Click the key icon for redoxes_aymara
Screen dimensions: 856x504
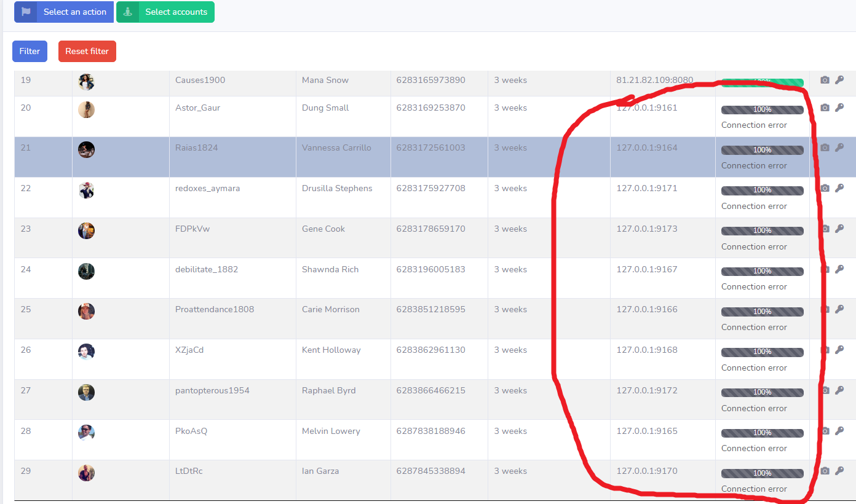tap(839, 188)
